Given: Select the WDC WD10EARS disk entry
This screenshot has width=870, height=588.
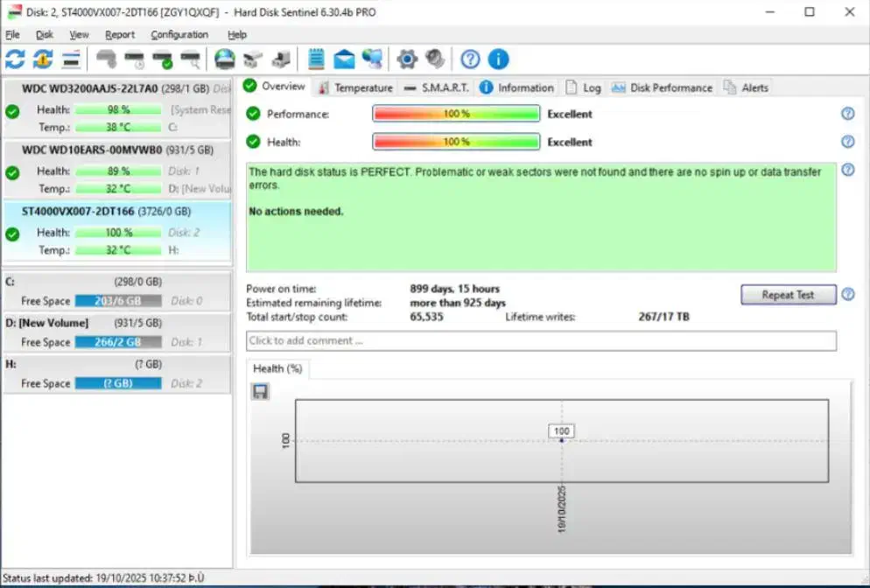Looking at the screenshot, I should coord(92,150).
